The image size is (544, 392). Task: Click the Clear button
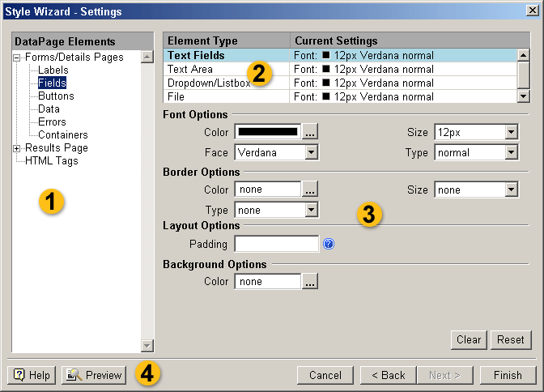469,339
